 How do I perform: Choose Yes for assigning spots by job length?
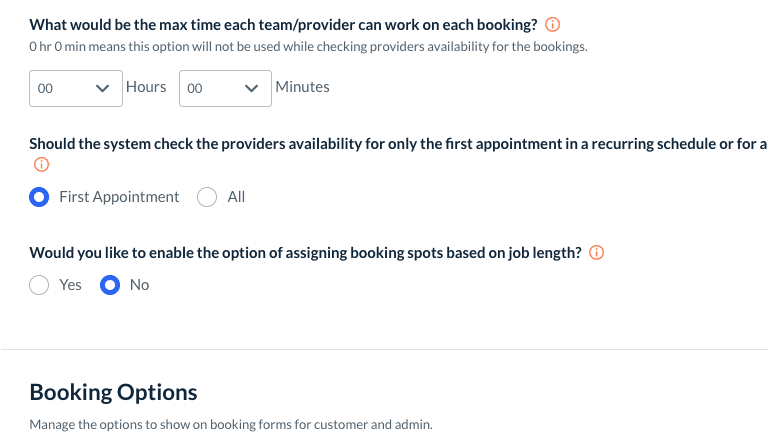point(39,285)
